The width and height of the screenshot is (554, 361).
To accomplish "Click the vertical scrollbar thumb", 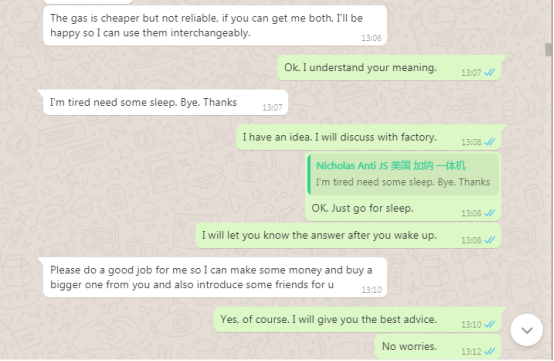I will (x=548, y=49).
